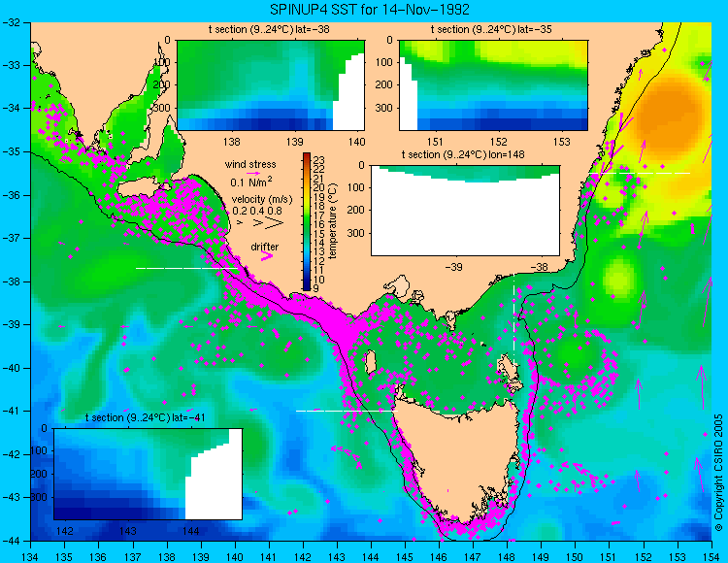Click white dashed section line at lat -38

(x=186, y=268)
